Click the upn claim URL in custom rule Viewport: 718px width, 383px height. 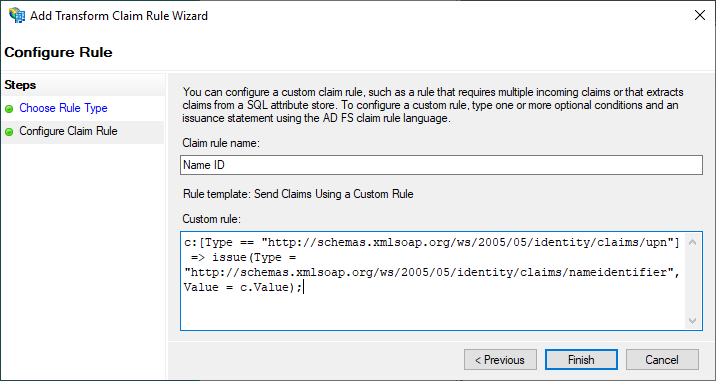tap(470, 242)
